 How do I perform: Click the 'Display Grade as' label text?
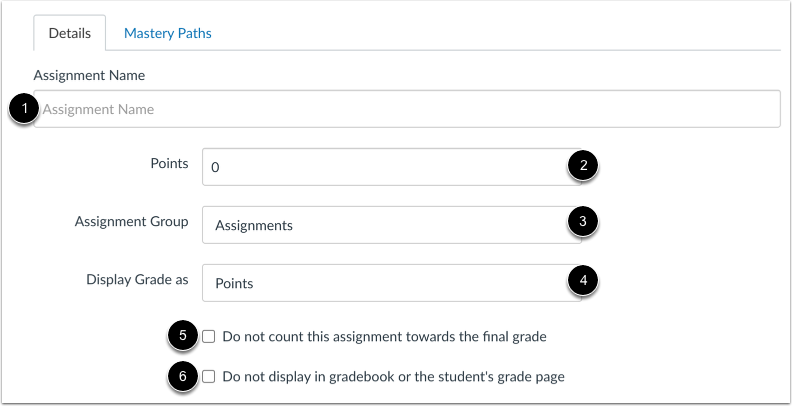click(136, 279)
